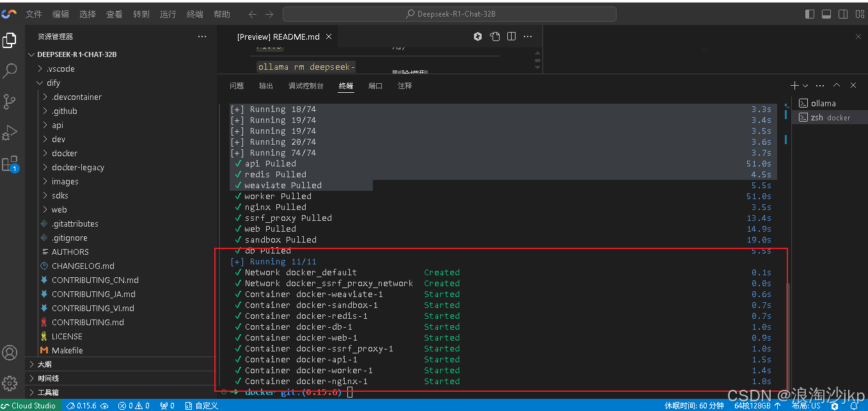The height and width of the screenshot is (411, 868).
Task: Collapse the dify folder
Action: click(121, 83)
